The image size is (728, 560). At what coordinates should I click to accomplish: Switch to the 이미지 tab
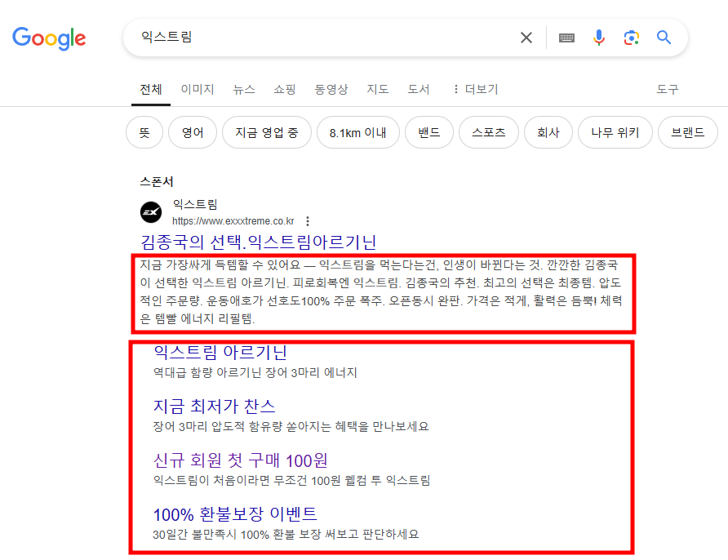click(198, 89)
